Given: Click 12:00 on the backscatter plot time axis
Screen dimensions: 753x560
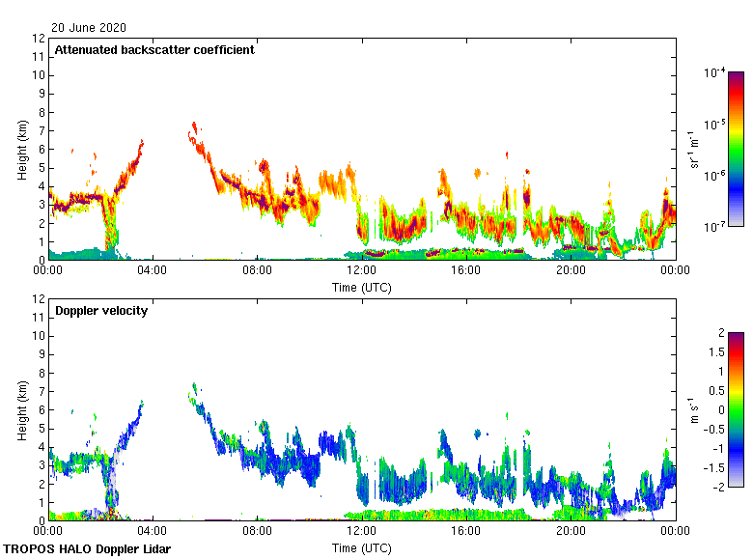Looking at the screenshot, I should (362, 271).
